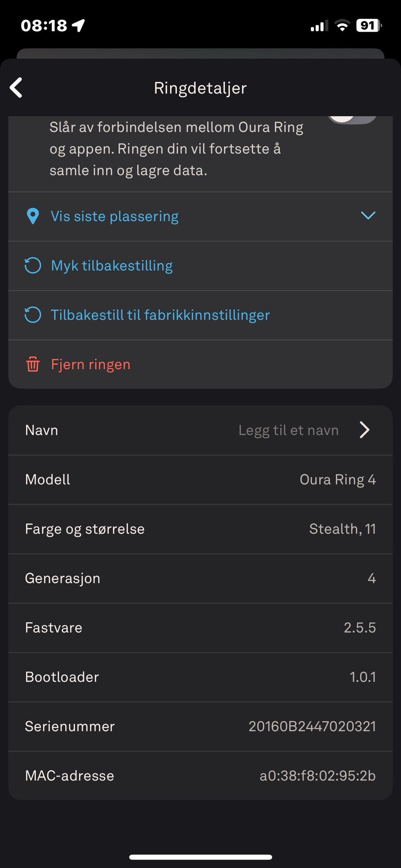Choose Tilbakestill til fabrikkinnstillinger
401x868 pixels.
(160, 315)
